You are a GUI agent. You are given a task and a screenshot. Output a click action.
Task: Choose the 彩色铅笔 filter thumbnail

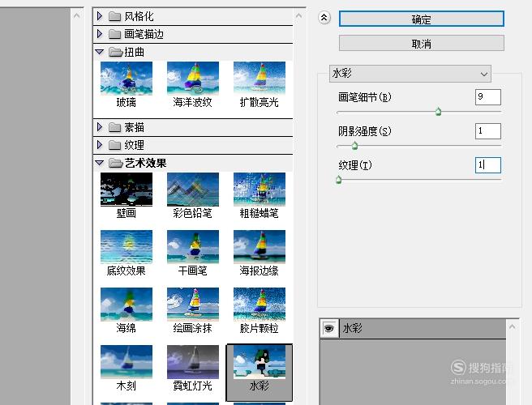(x=193, y=190)
